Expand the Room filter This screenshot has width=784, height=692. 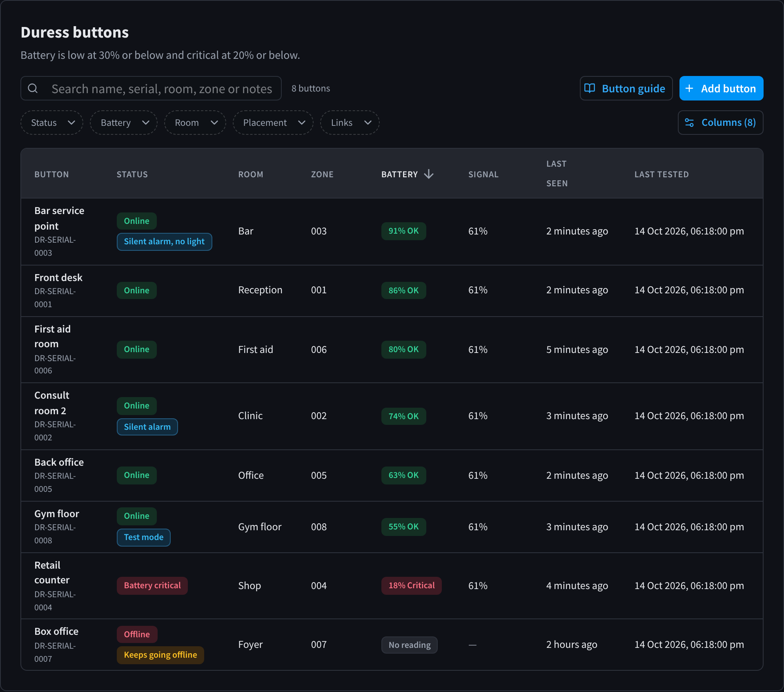(x=195, y=123)
